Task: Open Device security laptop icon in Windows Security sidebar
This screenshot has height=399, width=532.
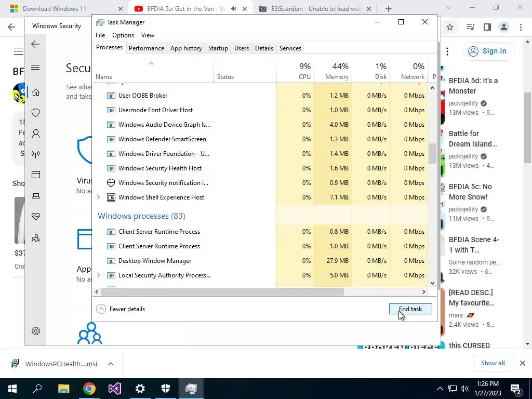Action: click(x=36, y=196)
